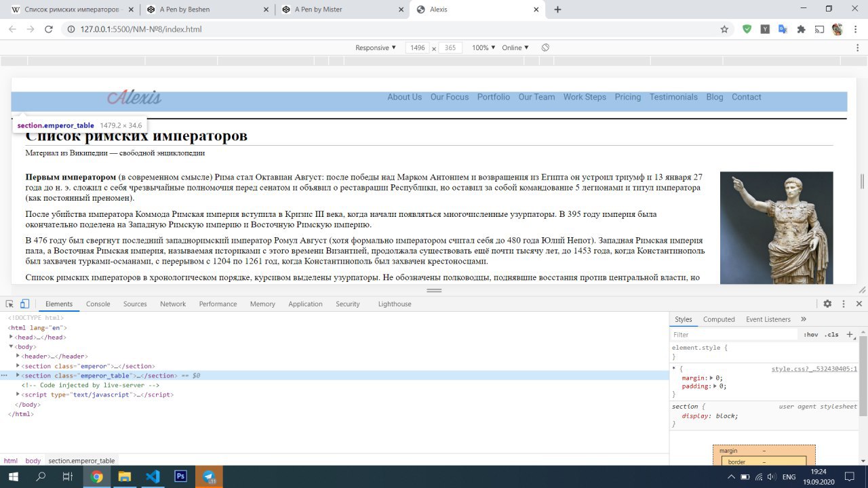The width and height of the screenshot is (868, 488).
Task: Open the Testimonials navigation link
Action: pos(673,97)
